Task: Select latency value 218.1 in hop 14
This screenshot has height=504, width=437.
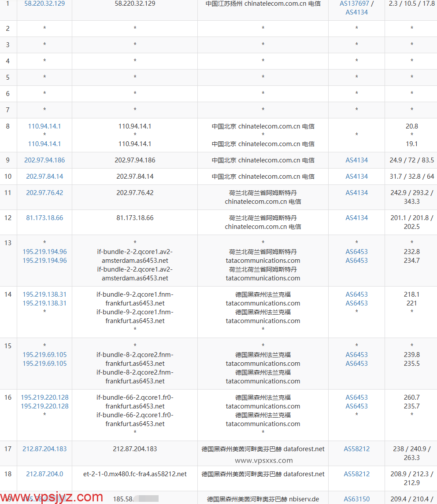Action: pos(411,294)
